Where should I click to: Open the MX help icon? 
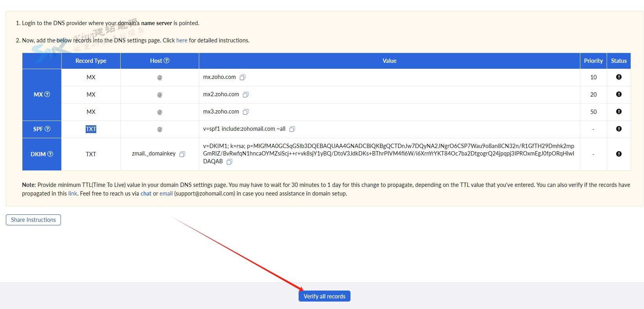[47, 94]
